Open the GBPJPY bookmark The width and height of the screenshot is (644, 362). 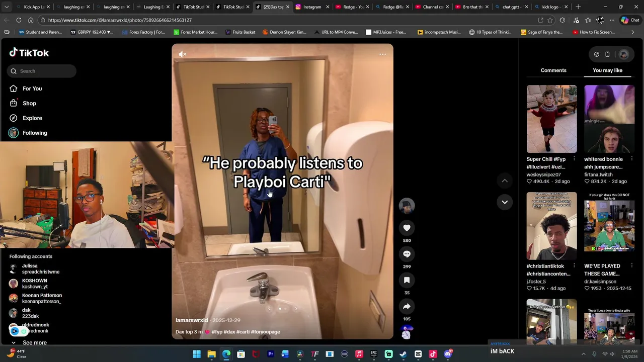(92, 32)
